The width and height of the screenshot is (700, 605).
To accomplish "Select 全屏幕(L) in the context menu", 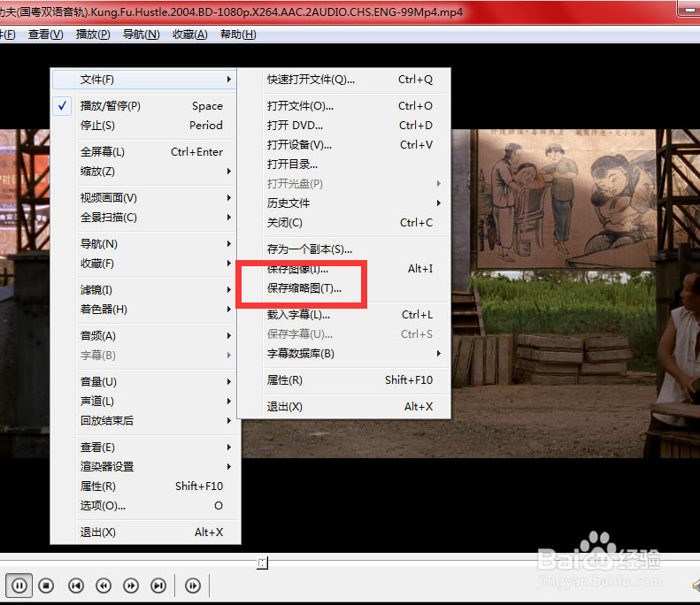I will tap(144, 152).
